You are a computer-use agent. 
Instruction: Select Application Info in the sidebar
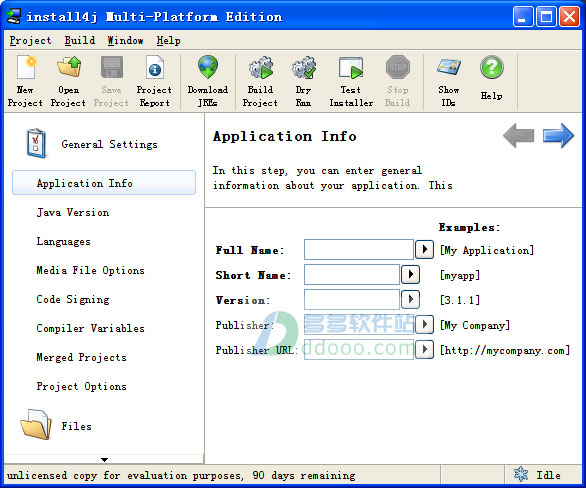(104, 183)
